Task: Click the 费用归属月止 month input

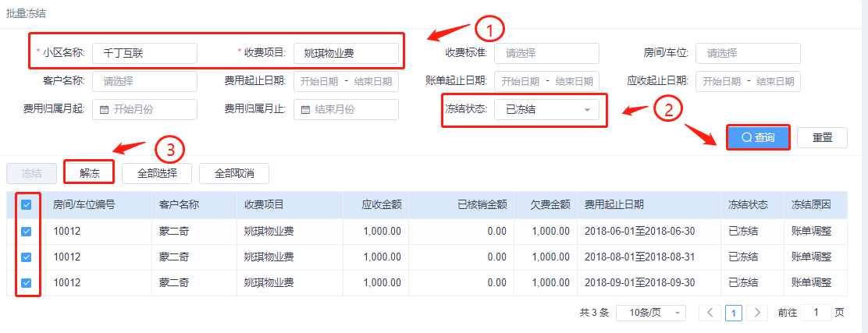Action: 346,109
